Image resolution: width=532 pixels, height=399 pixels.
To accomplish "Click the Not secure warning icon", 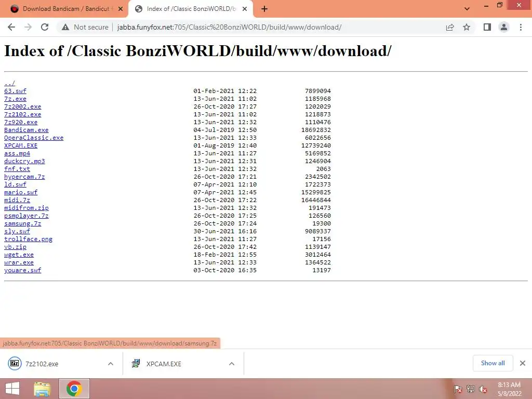I will click(x=65, y=27).
